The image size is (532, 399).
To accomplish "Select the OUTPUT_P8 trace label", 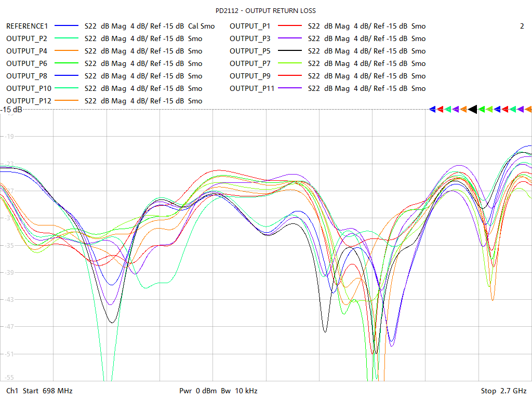I will (x=27, y=76).
